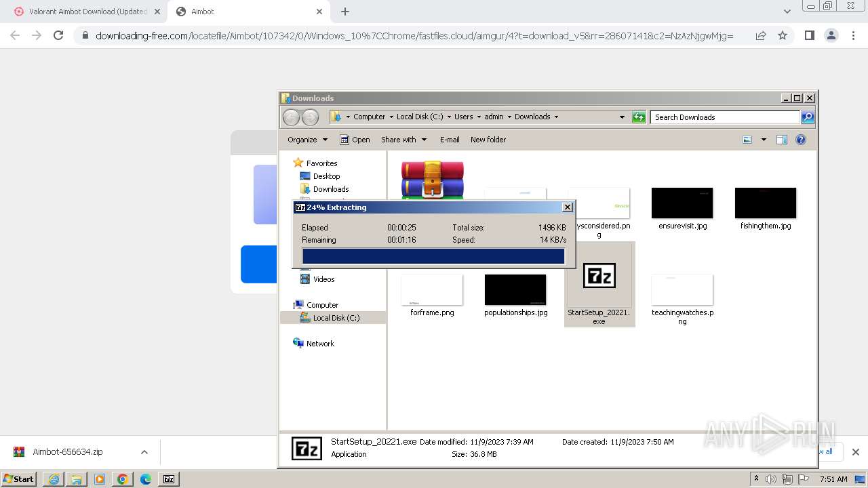Select forframe.png file
868x488 pixels.
432,296
